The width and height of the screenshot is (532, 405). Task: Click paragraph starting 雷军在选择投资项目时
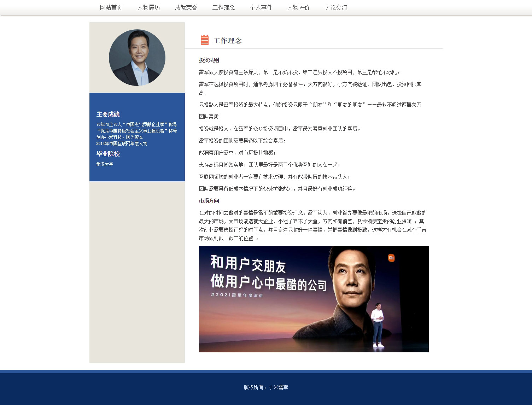(x=310, y=89)
